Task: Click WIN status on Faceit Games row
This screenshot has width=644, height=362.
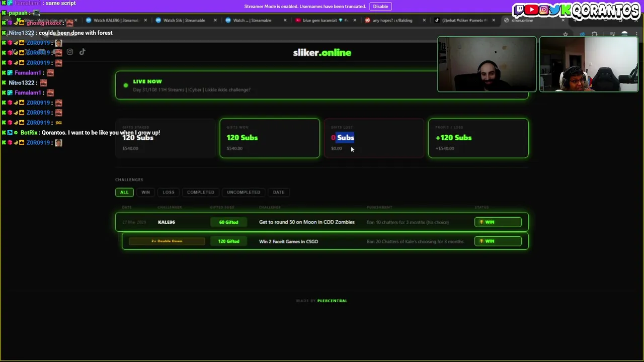Action: point(498,241)
